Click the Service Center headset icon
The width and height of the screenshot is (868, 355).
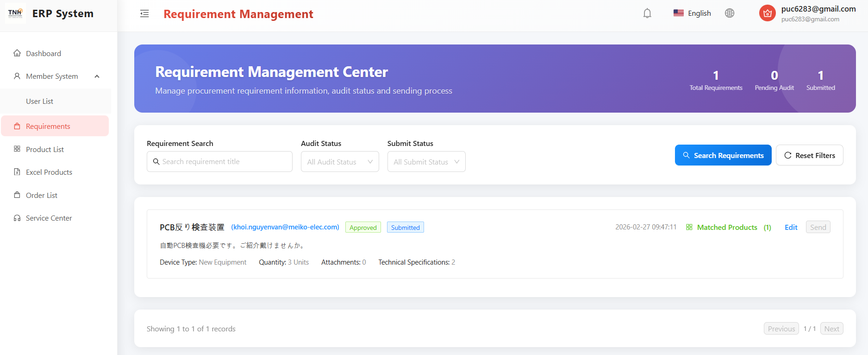(x=17, y=218)
